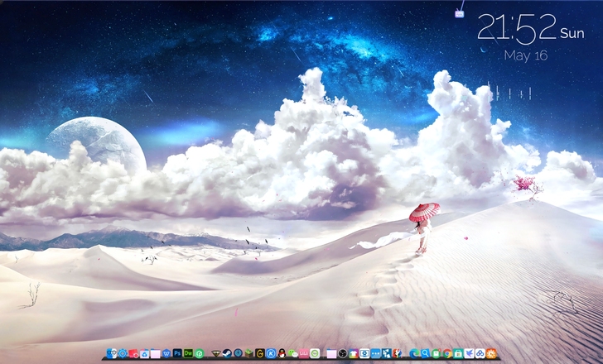Open the Finder-style face icon in dock
This screenshot has height=364, width=603.
112,353
